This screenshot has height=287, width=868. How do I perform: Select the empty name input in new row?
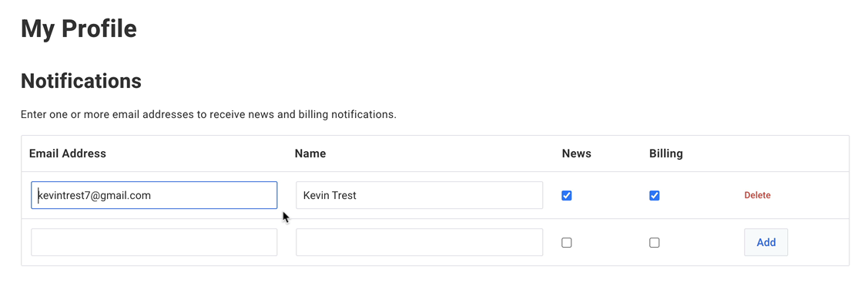point(419,243)
